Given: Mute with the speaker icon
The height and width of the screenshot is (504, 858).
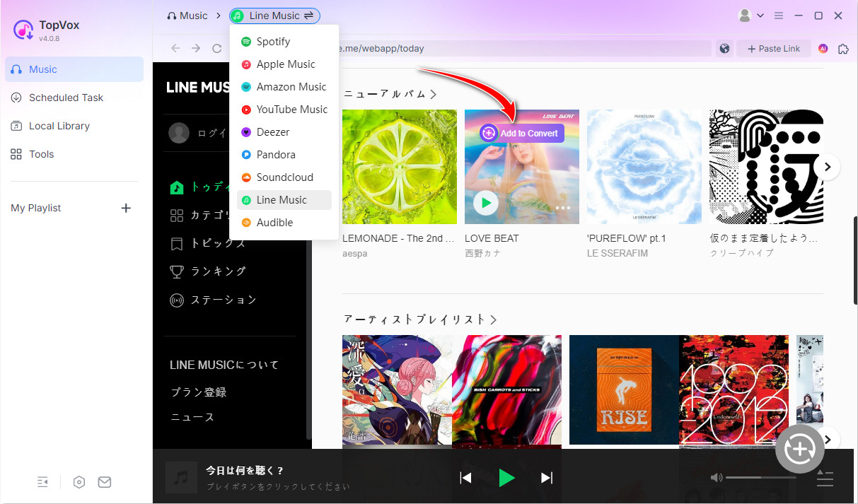Looking at the screenshot, I should point(717,478).
